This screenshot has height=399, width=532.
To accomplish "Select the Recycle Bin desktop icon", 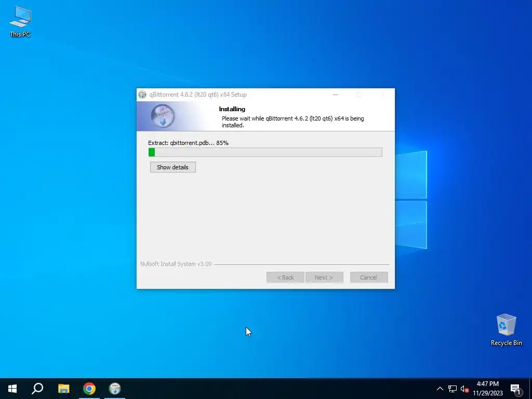I will point(506,330).
